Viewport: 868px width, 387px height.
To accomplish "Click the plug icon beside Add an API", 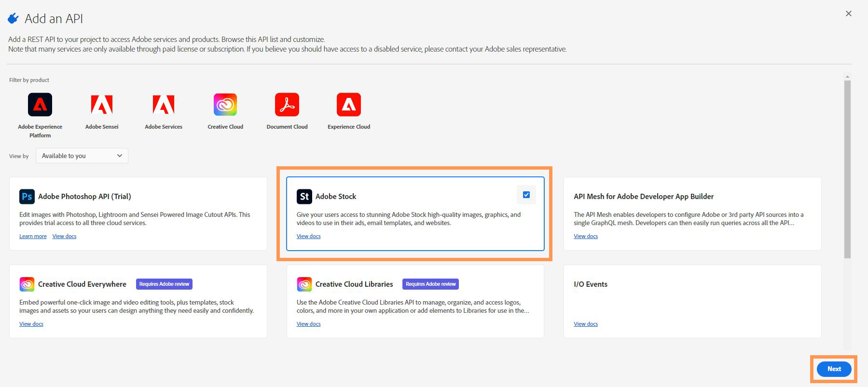I will (x=14, y=19).
